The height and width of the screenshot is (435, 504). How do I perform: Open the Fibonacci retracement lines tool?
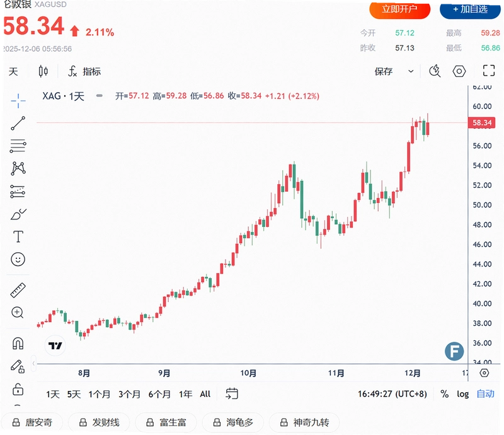(x=18, y=146)
